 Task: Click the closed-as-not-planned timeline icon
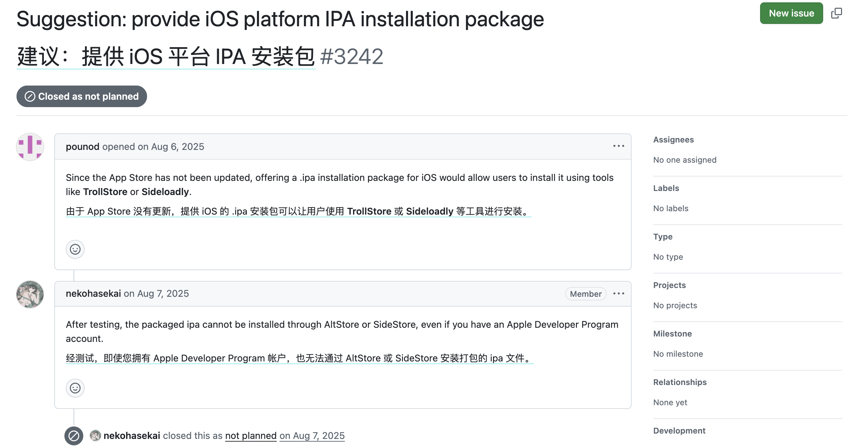tap(74, 436)
